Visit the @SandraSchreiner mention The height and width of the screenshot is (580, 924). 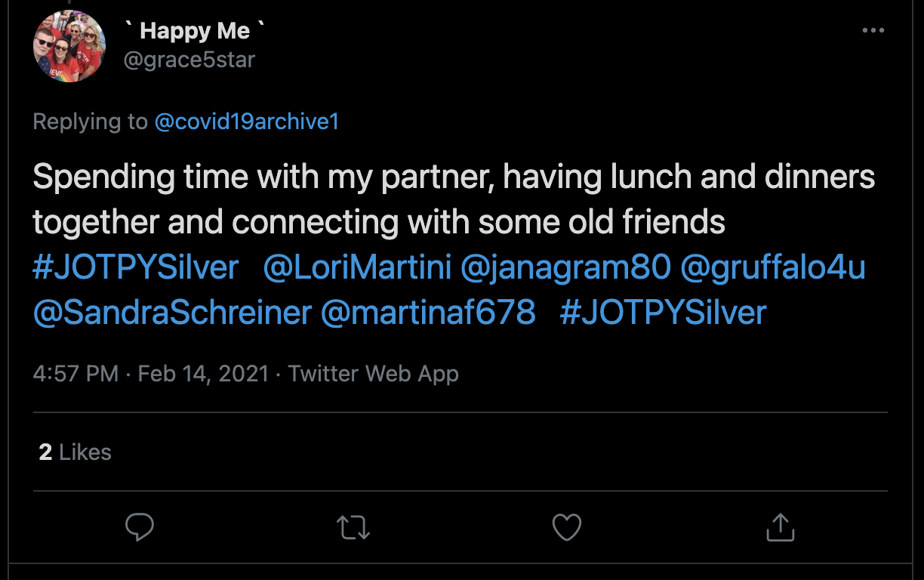click(x=172, y=312)
